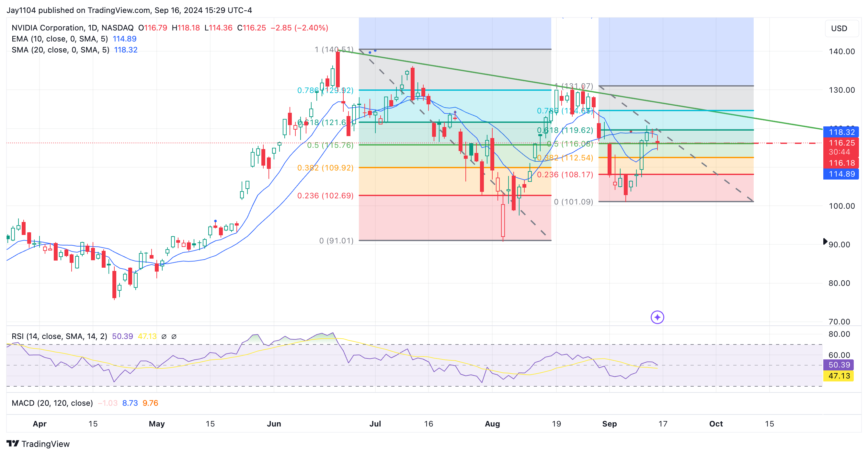The image size is (868, 455).
Task: Click the MACD (20, 120, close) label
Action: click(x=52, y=403)
